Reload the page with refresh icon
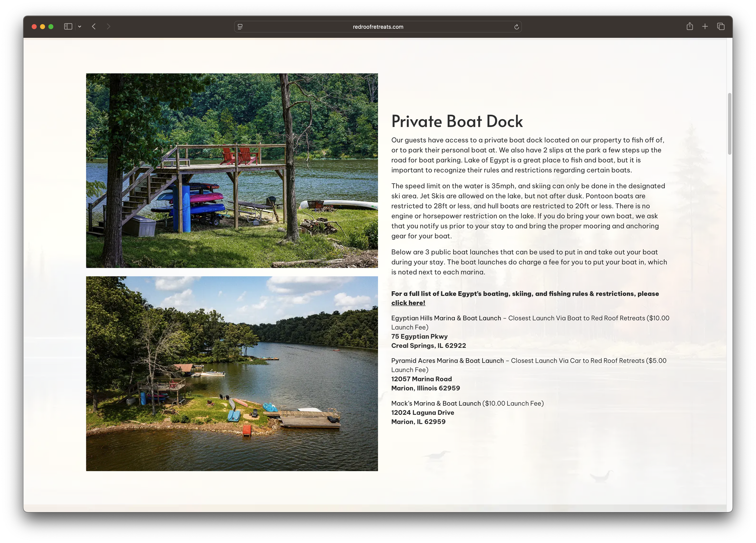756x543 pixels. coord(516,27)
